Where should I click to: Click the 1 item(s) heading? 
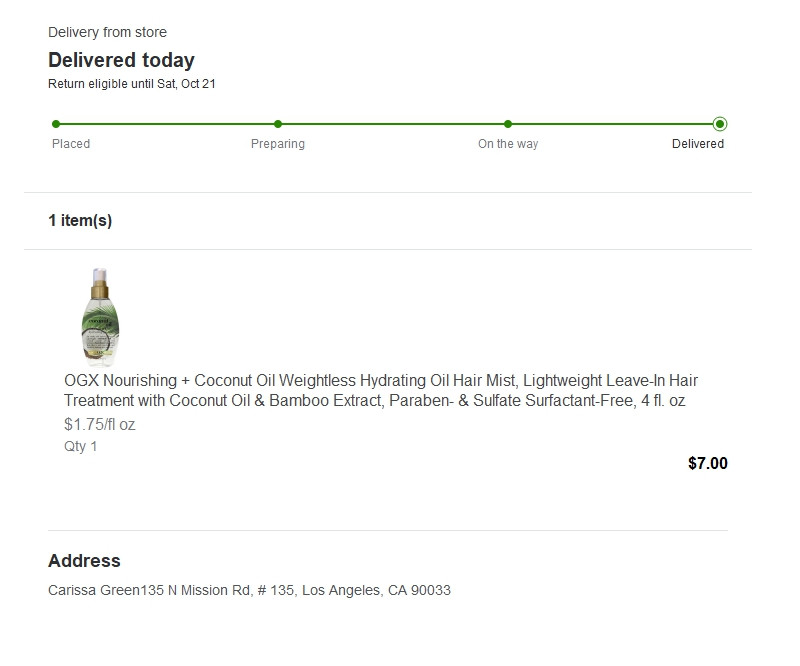80,221
